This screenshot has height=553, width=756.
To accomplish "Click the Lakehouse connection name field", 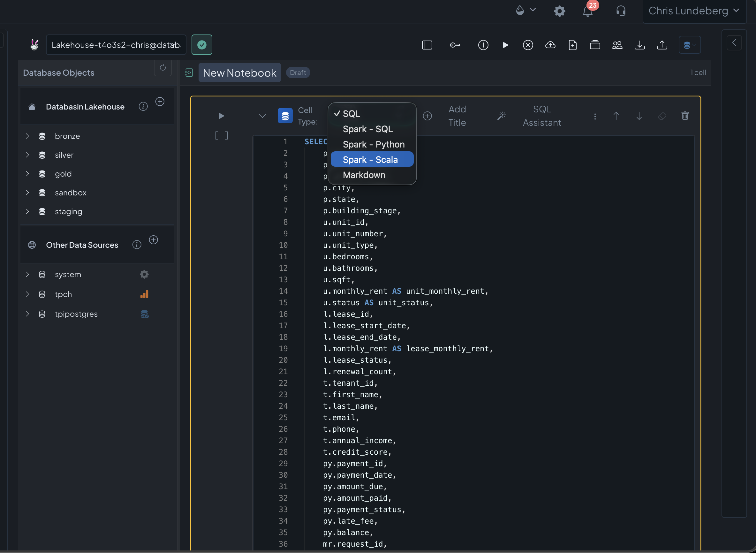I will pyautogui.click(x=116, y=45).
